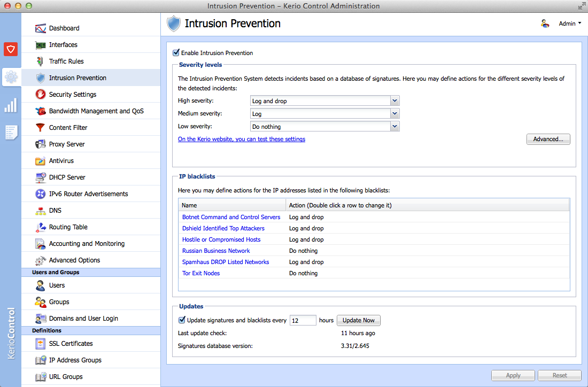
Task: Click the Antivirus icon
Action: click(40, 161)
